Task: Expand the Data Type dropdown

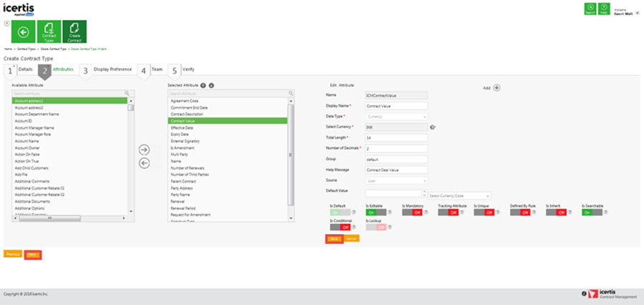Action: (x=396, y=116)
